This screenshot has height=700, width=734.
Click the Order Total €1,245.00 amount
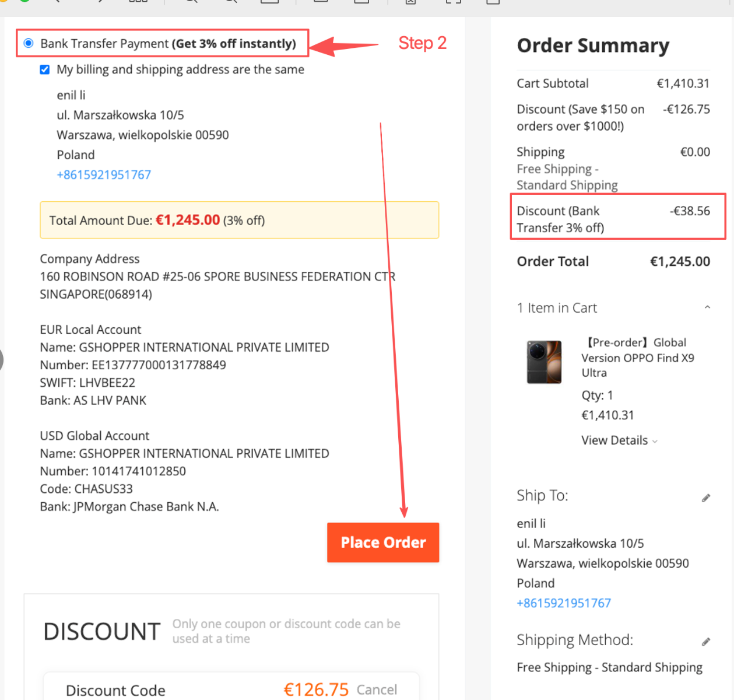point(680,262)
